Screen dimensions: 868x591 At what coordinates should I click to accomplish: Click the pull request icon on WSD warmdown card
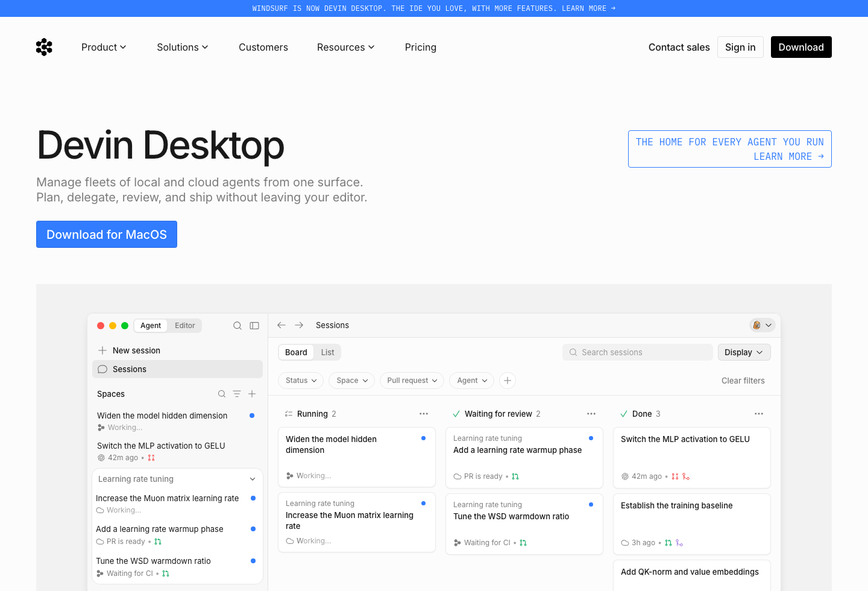tap(523, 543)
